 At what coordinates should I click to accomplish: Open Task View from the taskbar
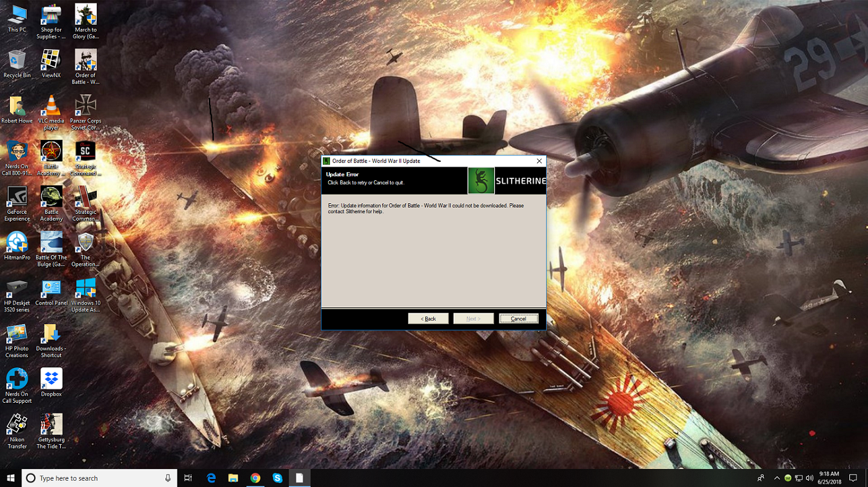(188, 478)
